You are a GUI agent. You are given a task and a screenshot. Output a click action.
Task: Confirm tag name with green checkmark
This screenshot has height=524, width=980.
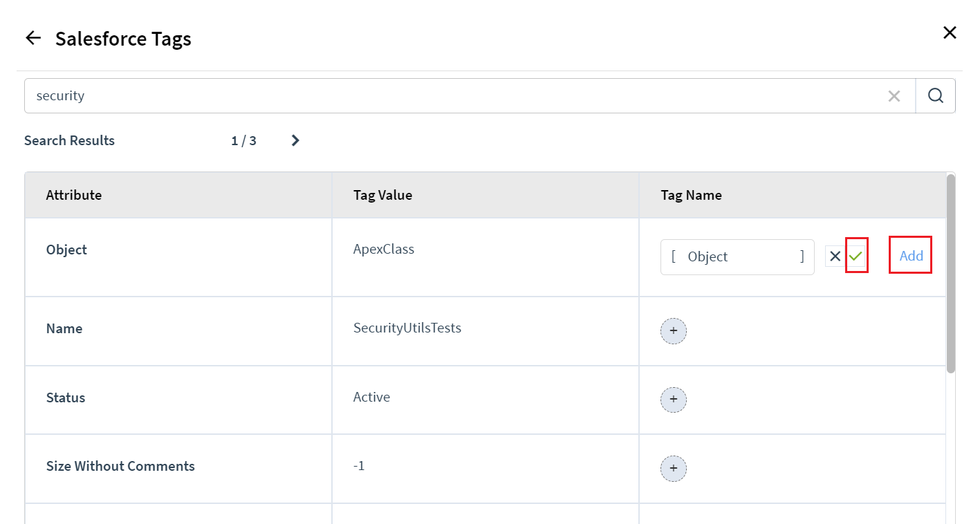click(x=856, y=256)
